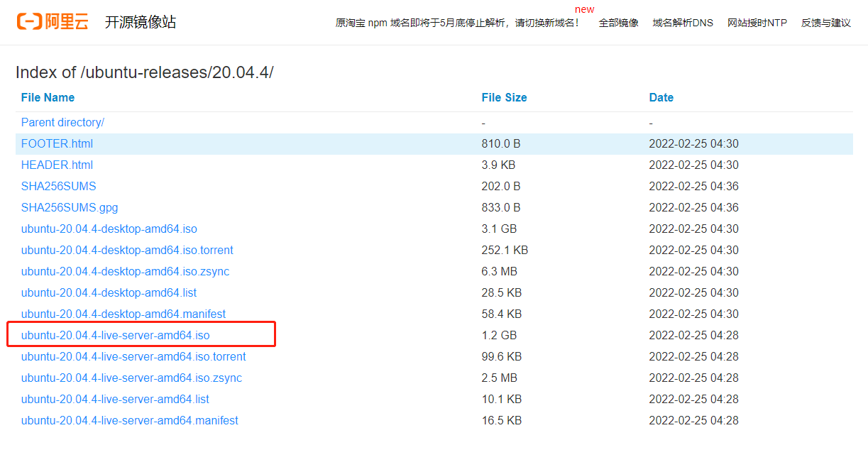Select the "3.9 KB" size value
This screenshot has height=467, width=868.
[x=498, y=165]
